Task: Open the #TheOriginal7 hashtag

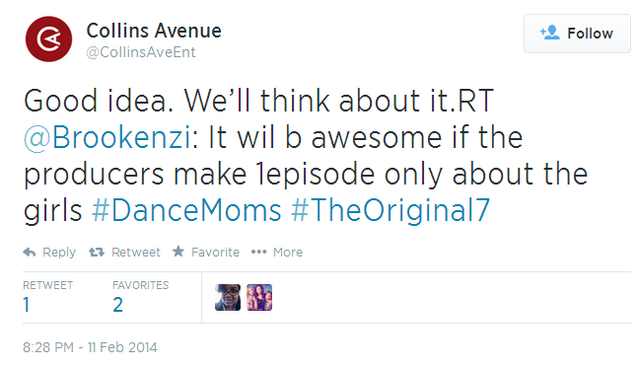Action: [x=391, y=211]
